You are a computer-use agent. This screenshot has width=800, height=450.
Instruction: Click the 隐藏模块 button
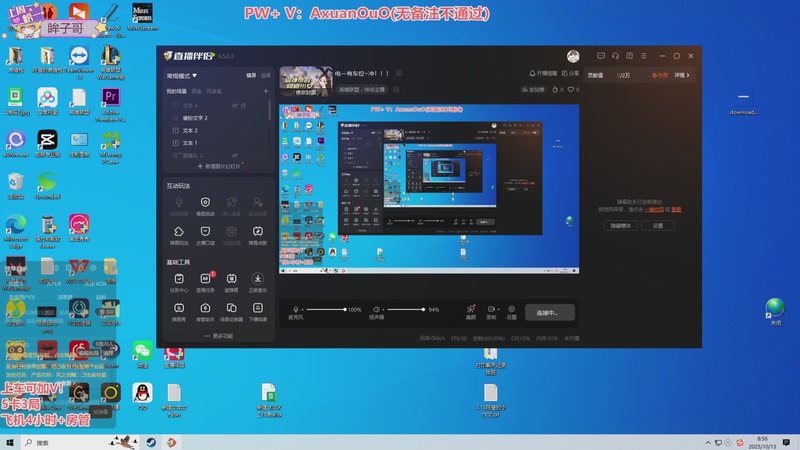pos(620,226)
